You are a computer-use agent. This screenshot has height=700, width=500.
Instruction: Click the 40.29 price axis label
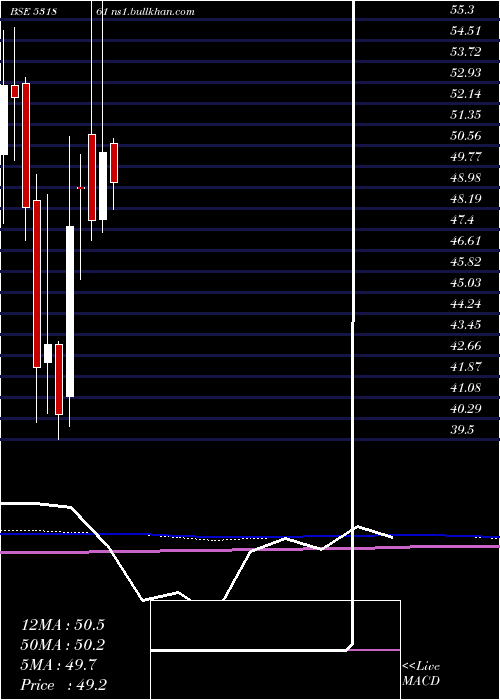[x=465, y=409]
